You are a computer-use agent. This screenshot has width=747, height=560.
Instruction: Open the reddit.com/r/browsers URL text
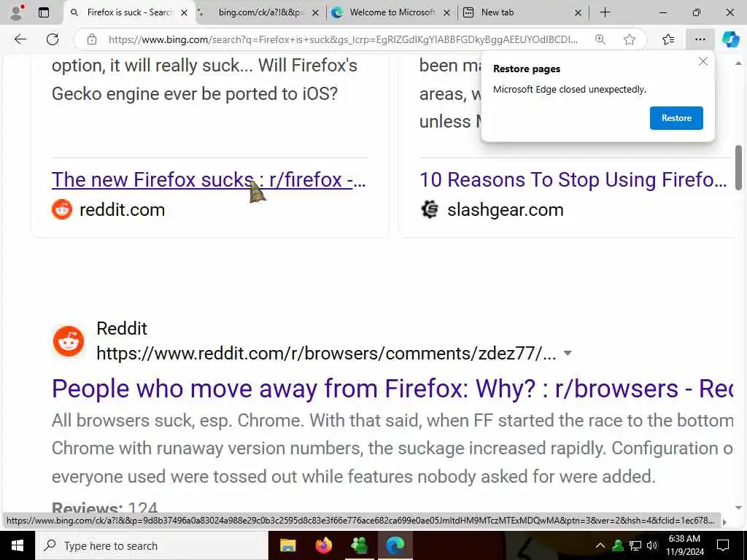[x=326, y=354]
